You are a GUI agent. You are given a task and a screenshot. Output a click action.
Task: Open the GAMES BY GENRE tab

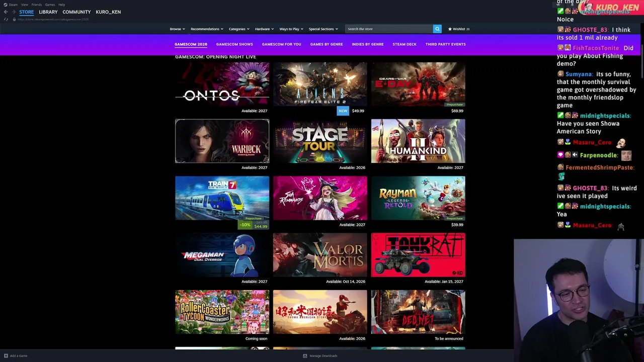[x=327, y=44]
